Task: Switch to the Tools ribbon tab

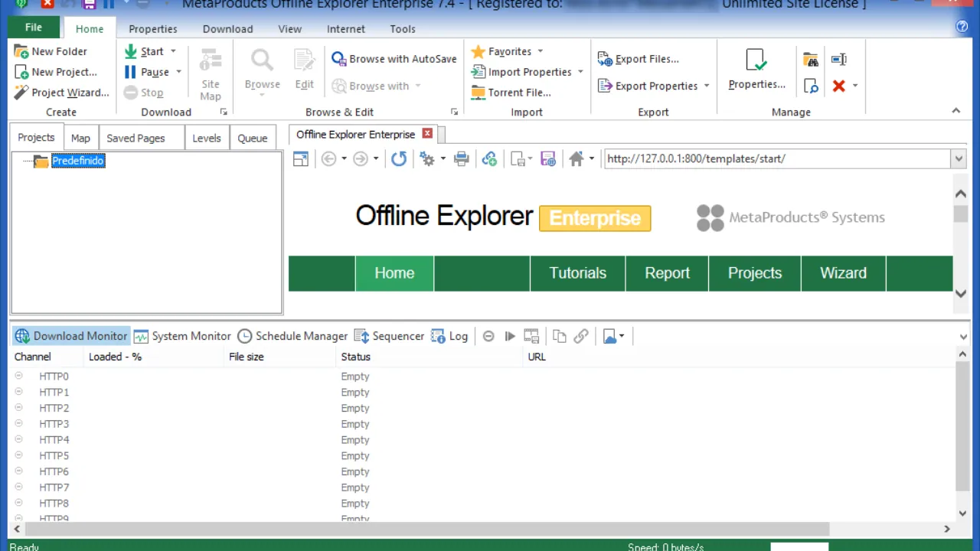Action: point(403,29)
